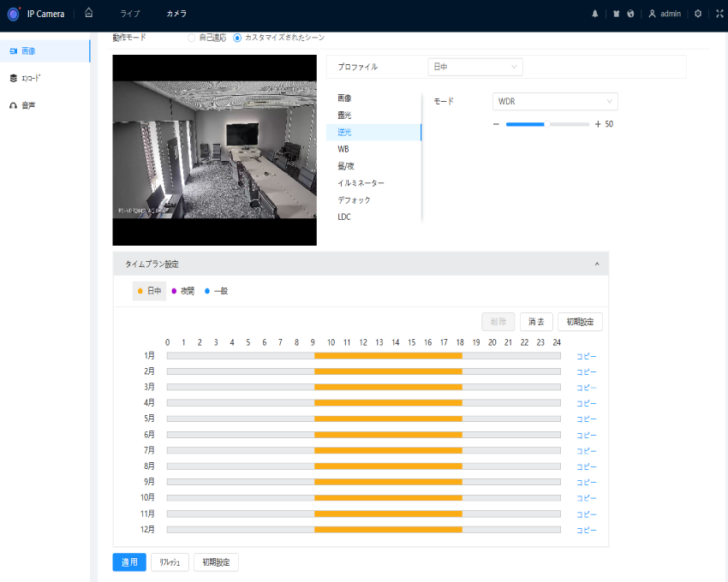
Task: Click the home icon in top bar
Action: pyautogui.click(x=88, y=13)
